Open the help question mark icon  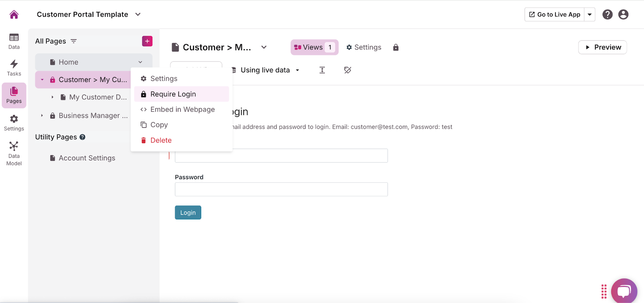(x=607, y=14)
